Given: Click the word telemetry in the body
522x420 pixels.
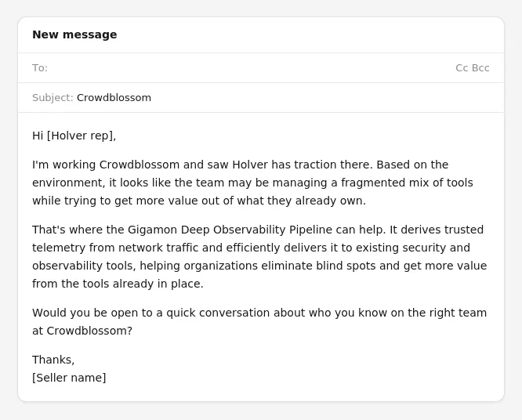Looking at the screenshot, I should click(x=59, y=248).
